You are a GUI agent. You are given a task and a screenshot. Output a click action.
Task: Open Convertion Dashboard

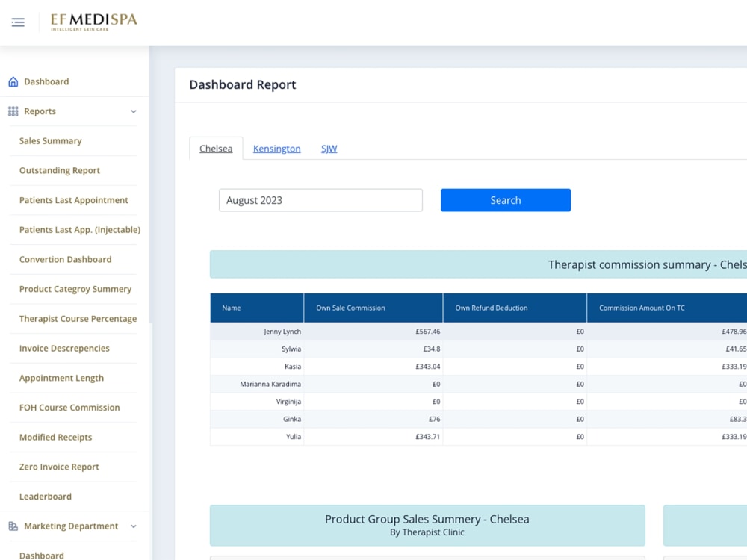pos(65,260)
